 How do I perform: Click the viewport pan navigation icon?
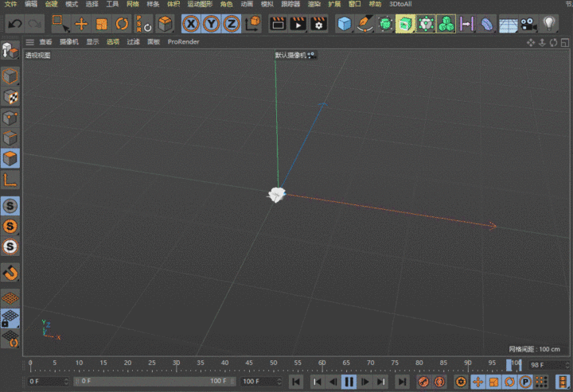531,43
